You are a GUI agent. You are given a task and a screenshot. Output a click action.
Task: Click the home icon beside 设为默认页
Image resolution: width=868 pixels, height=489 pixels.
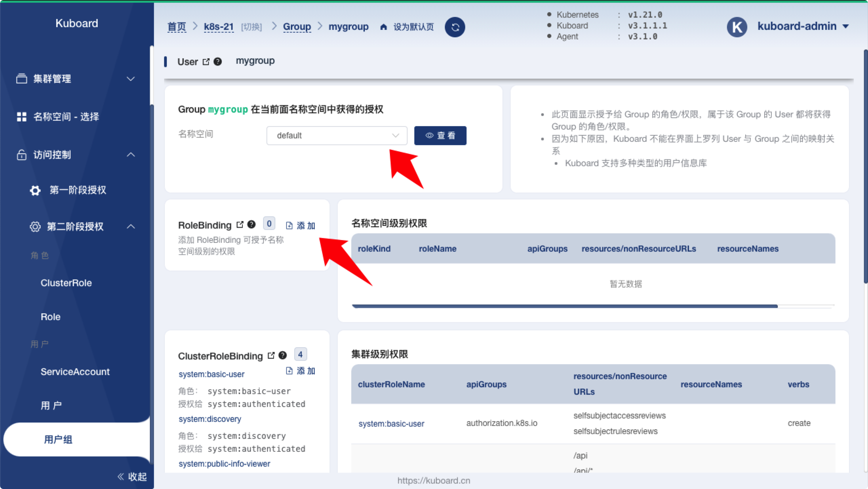tap(383, 27)
